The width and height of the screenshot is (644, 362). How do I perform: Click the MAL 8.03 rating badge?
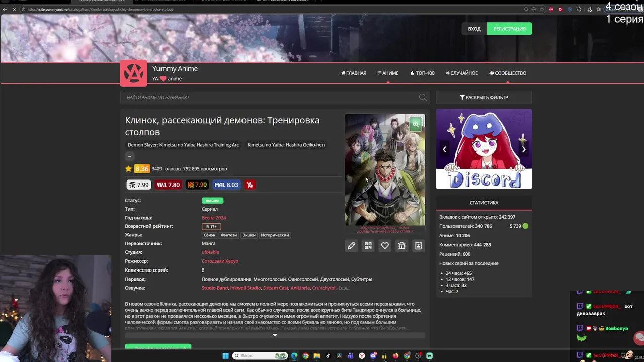226,185
